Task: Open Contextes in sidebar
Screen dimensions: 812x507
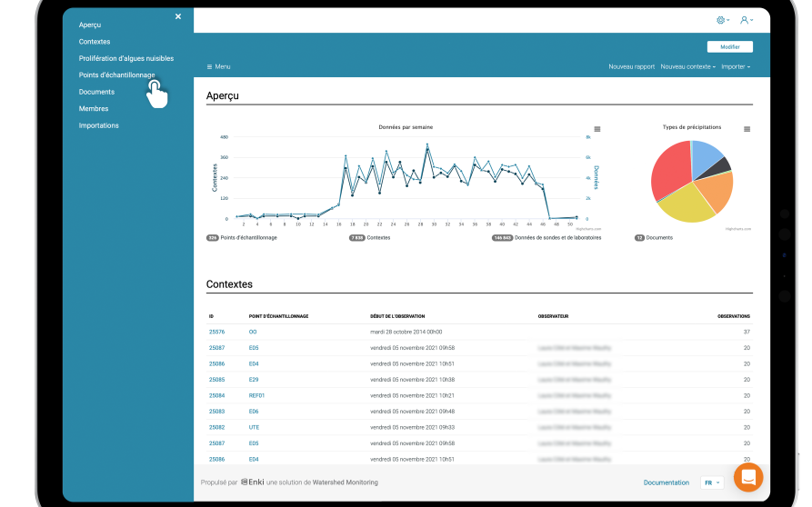Action: coord(95,42)
